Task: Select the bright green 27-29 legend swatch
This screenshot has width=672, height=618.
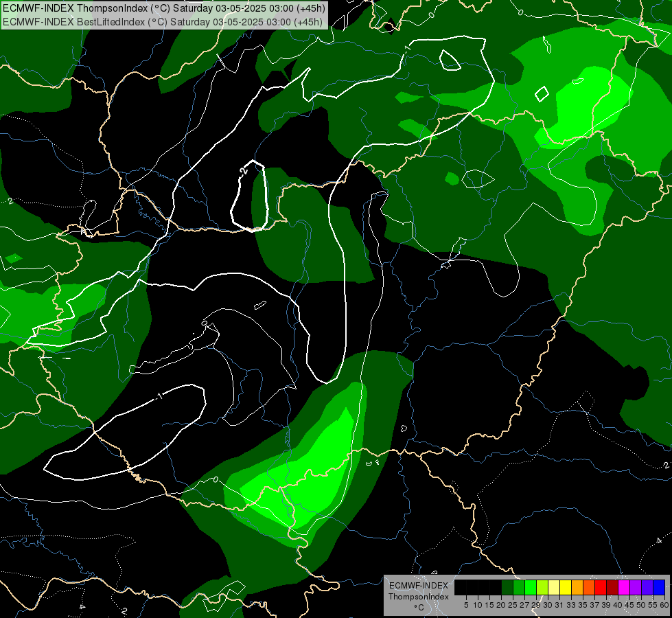Action: pyautogui.click(x=531, y=587)
